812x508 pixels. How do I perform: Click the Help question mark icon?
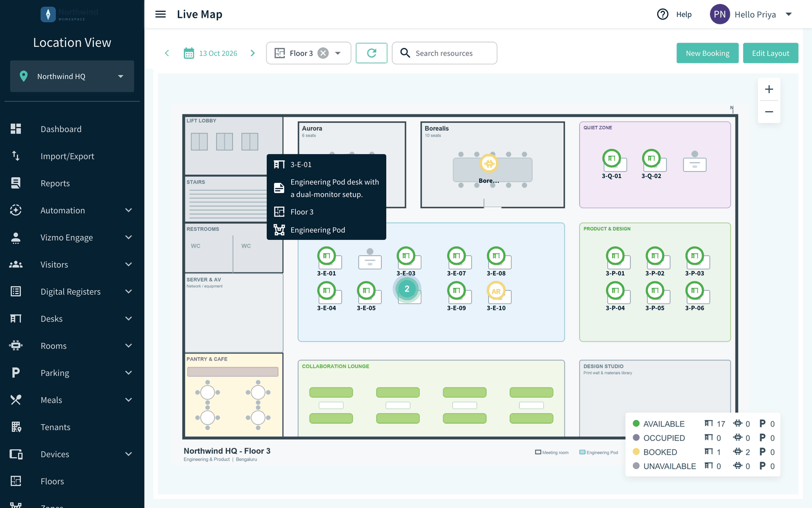pyautogui.click(x=663, y=14)
